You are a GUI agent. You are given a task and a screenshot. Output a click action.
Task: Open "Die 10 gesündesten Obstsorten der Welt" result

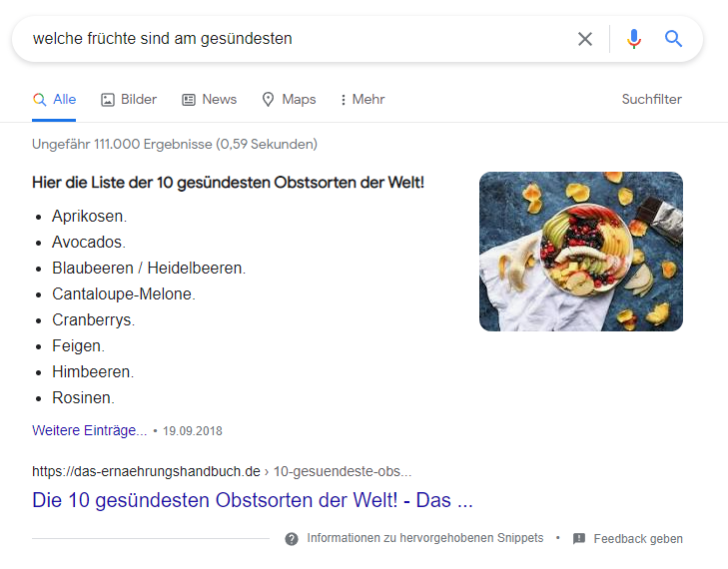253,500
